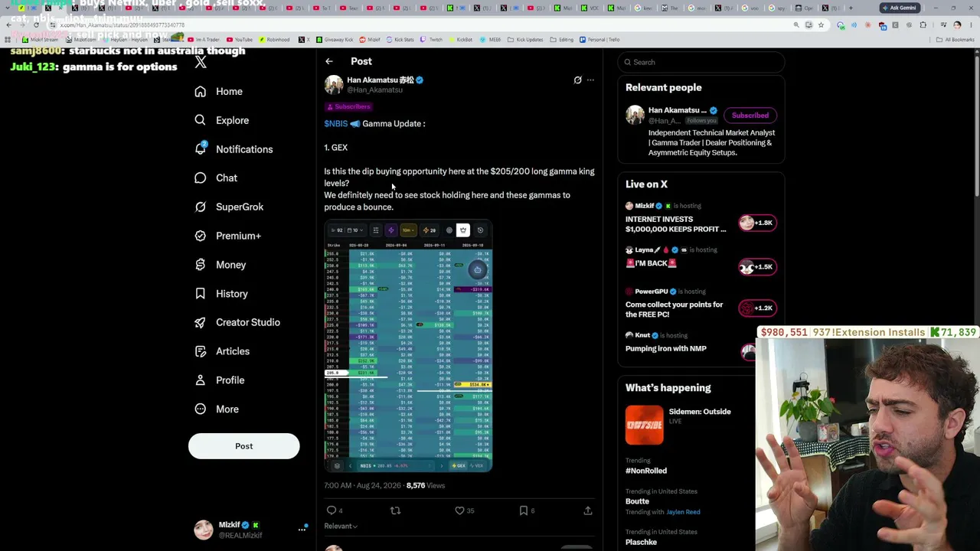Screen dimensions: 980x551
Task: Click the Grok icon on the post
Action: click(578, 80)
